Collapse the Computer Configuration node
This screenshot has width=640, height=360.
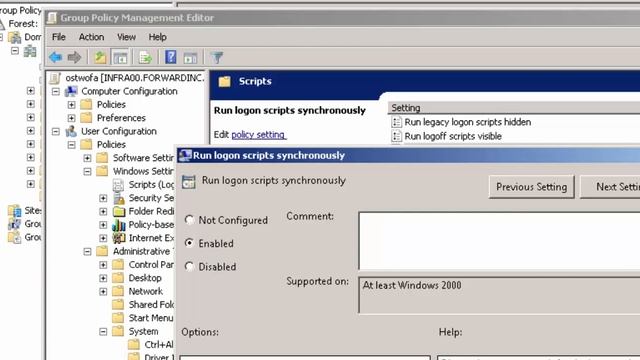point(56,91)
